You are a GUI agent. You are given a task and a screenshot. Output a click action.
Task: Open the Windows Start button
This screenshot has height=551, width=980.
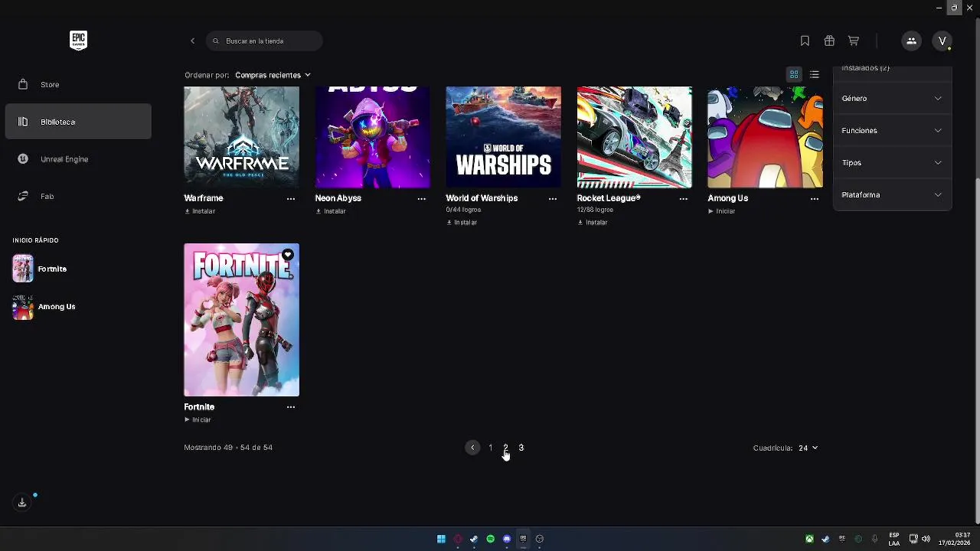(x=441, y=539)
